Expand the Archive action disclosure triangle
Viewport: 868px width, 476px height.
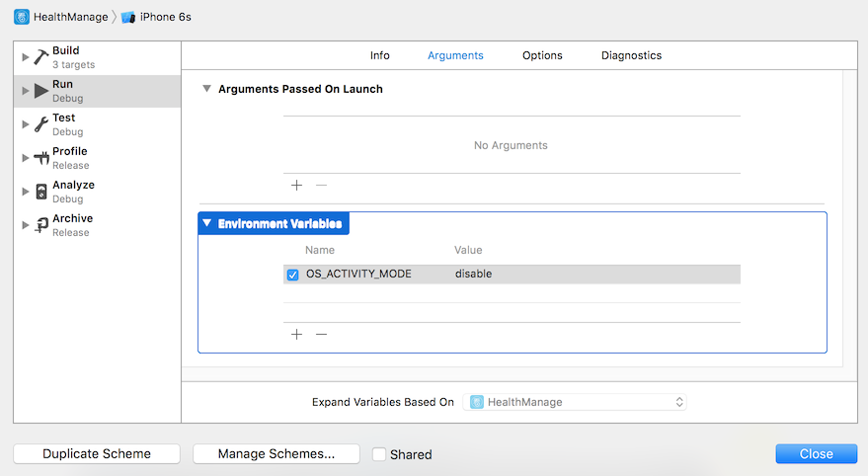coord(25,225)
